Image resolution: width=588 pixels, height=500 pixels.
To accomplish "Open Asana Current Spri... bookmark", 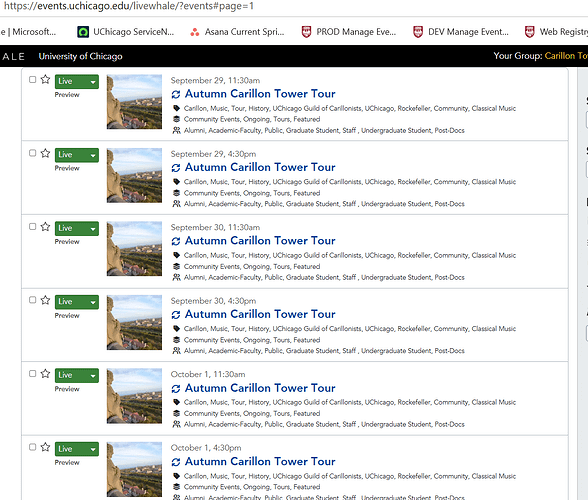I will pyautogui.click(x=237, y=32).
